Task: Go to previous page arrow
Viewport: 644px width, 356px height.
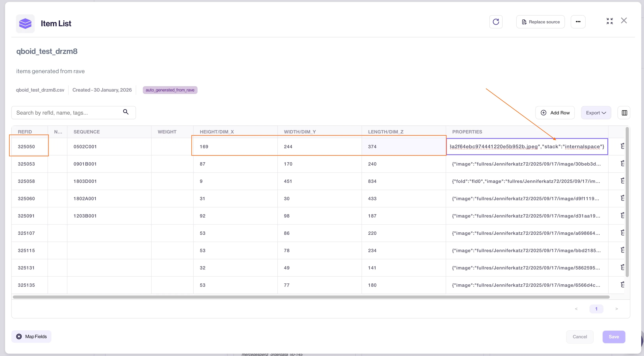Action: click(x=576, y=309)
